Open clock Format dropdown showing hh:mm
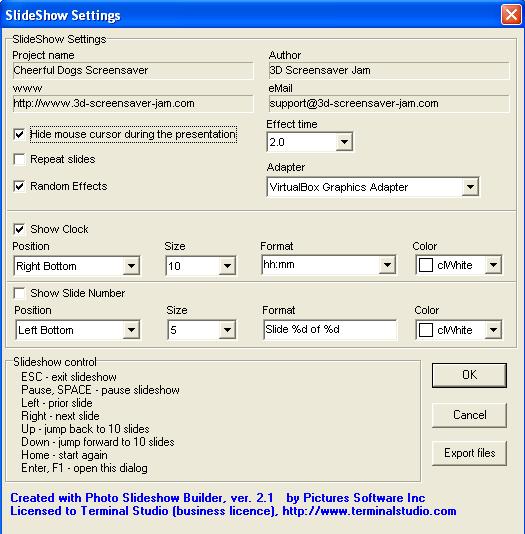This screenshot has width=525, height=534. (387, 265)
